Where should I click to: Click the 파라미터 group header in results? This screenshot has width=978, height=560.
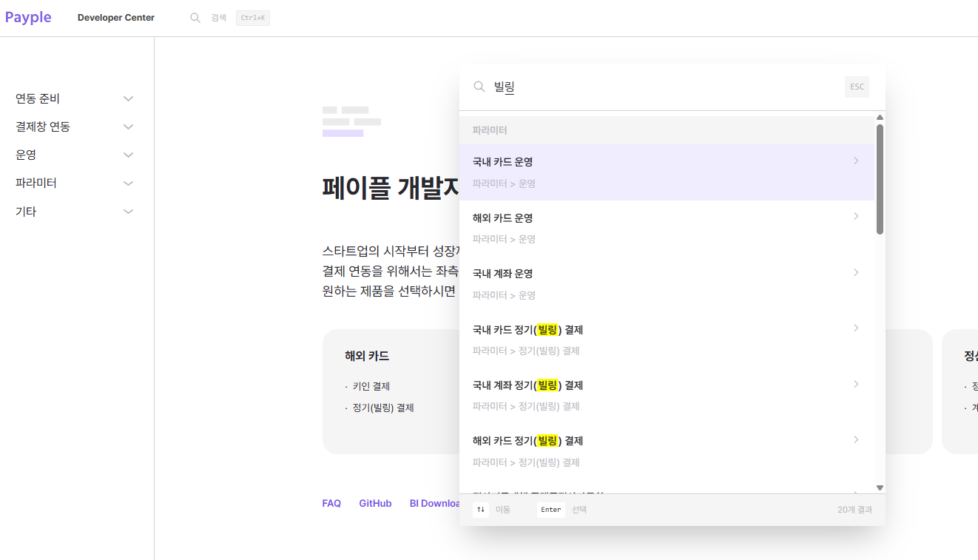click(x=667, y=130)
